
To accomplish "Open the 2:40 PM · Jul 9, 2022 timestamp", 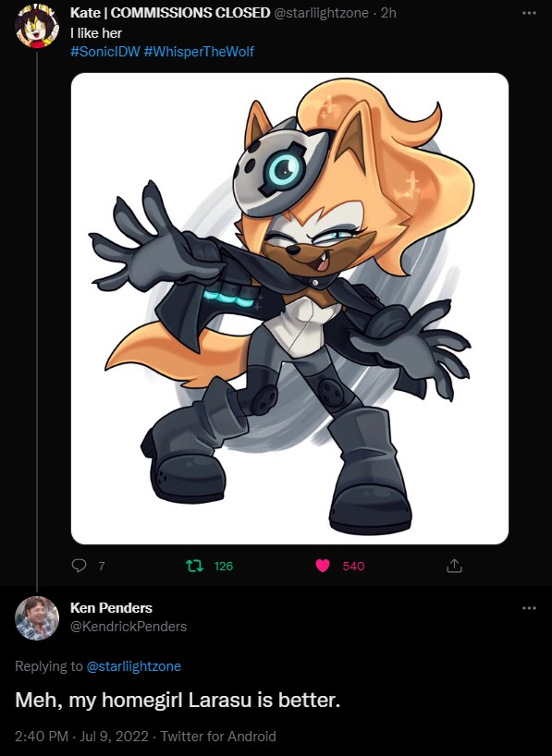I will 81,737.
